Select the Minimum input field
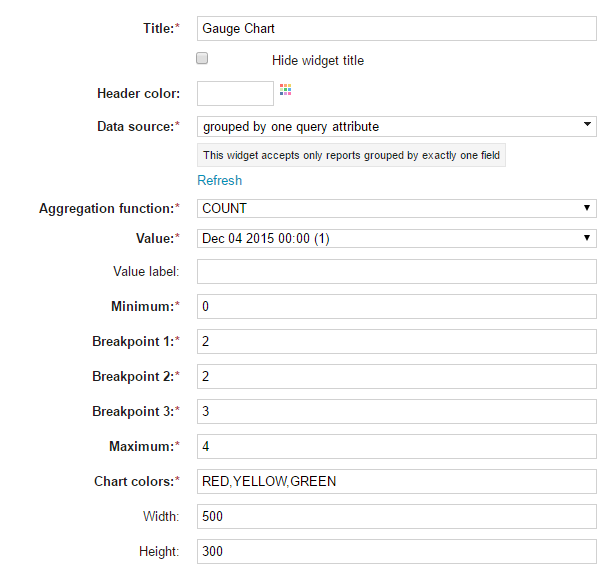 (x=397, y=306)
